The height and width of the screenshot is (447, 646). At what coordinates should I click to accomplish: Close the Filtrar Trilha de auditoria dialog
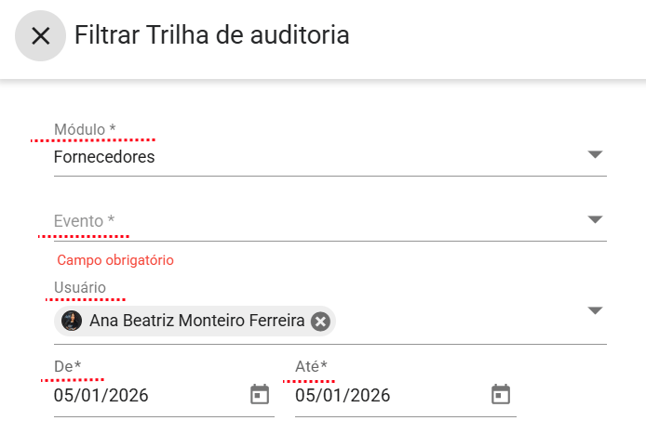click(40, 36)
